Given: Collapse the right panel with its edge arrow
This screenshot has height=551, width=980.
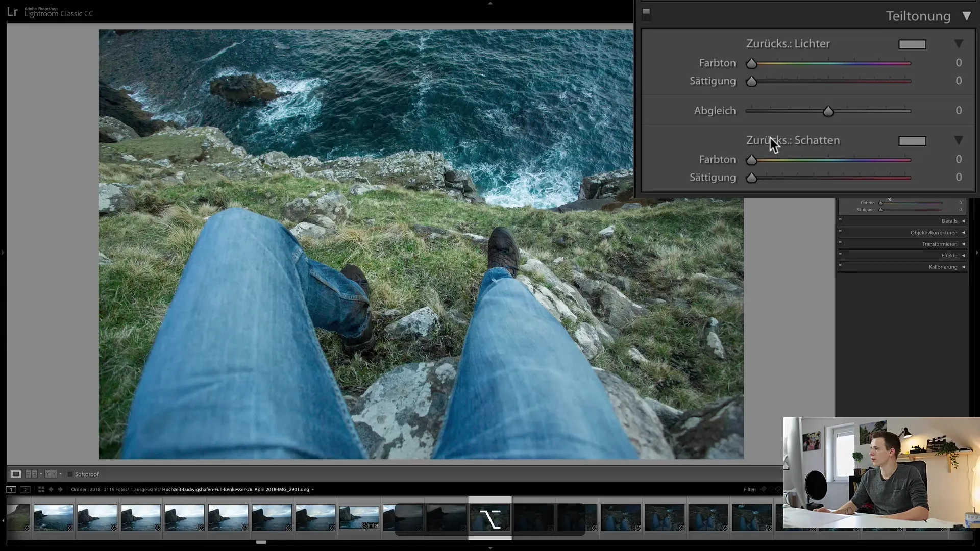Looking at the screenshot, I should [977, 252].
